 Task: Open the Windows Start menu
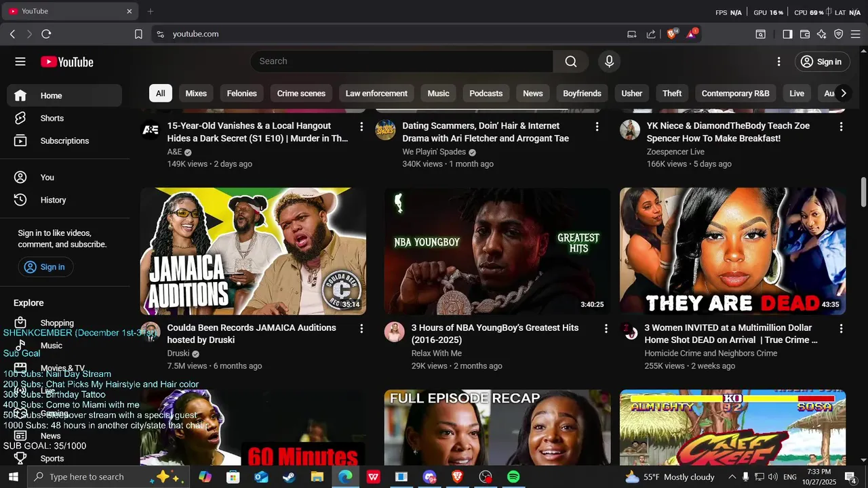coord(13,477)
